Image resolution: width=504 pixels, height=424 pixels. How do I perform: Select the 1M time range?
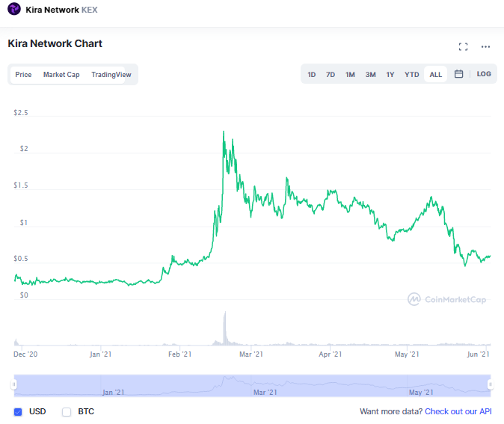point(350,75)
